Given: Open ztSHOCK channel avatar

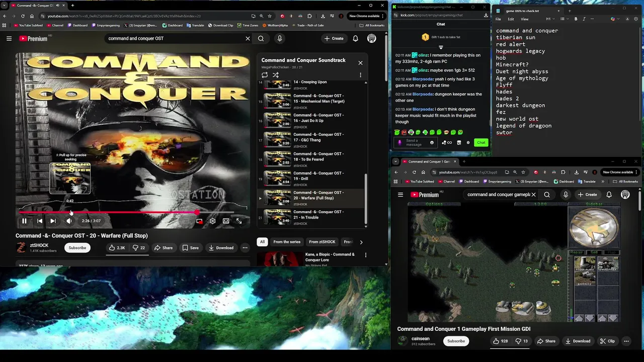Looking at the screenshot, I should click(21, 247).
